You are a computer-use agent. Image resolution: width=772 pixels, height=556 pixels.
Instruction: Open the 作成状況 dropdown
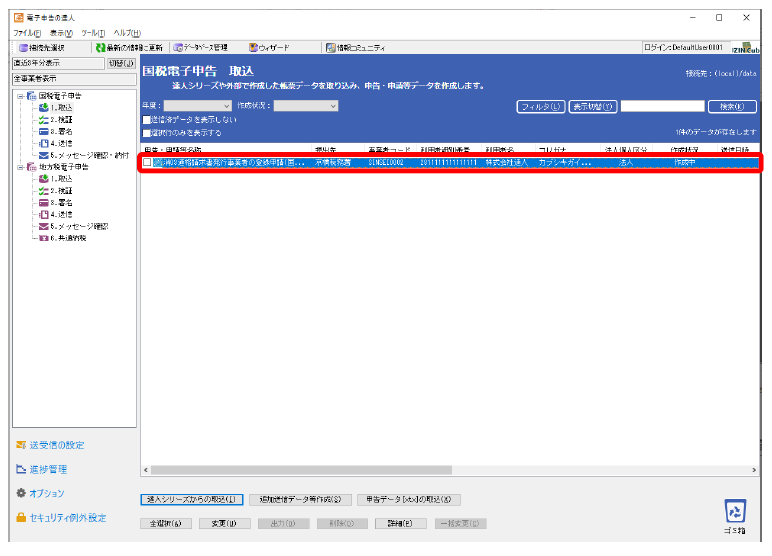(x=306, y=106)
